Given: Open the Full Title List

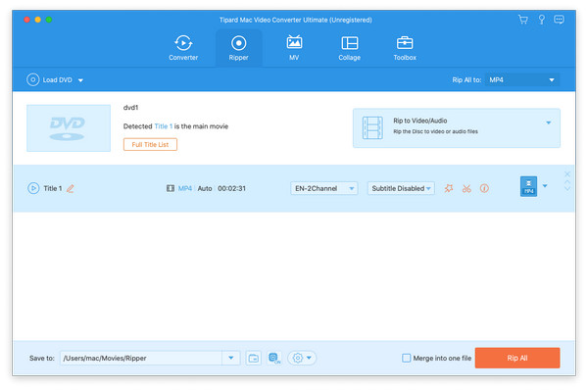Looking at the screenshot, I should (150, 144).
